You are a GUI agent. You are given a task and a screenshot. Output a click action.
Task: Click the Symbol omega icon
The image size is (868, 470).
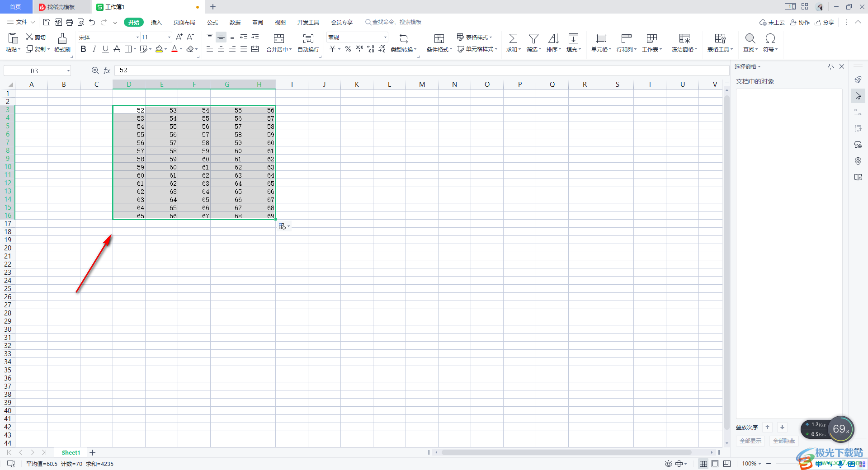click(x=770, y=38)
